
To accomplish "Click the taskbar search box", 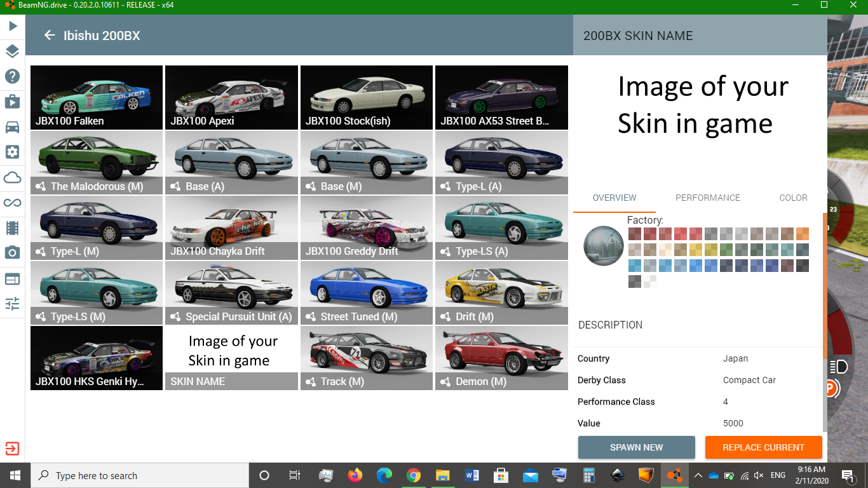I will coord(140,475).
